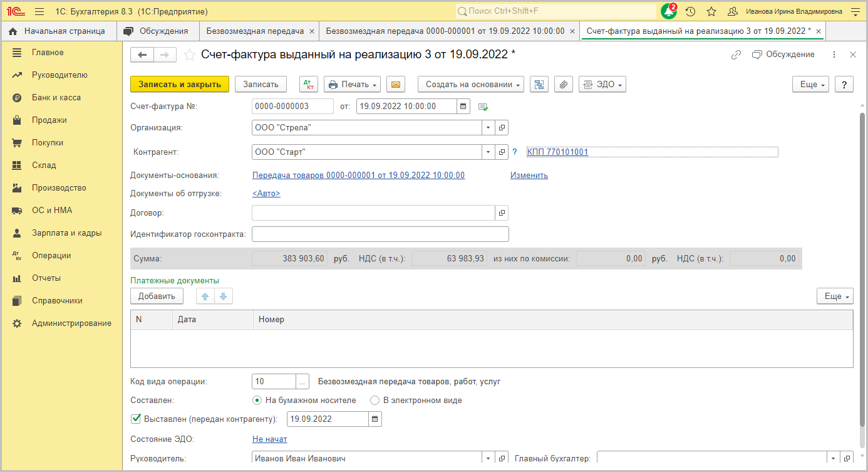Click question mark hint next to Контрагент
The width and height of the screenshot is (868, 472).
515,152
